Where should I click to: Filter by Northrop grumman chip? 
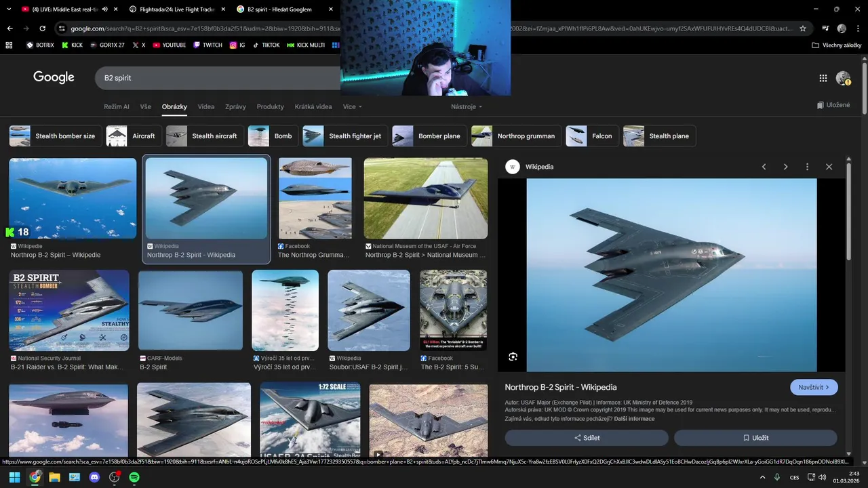pos(516,136)
